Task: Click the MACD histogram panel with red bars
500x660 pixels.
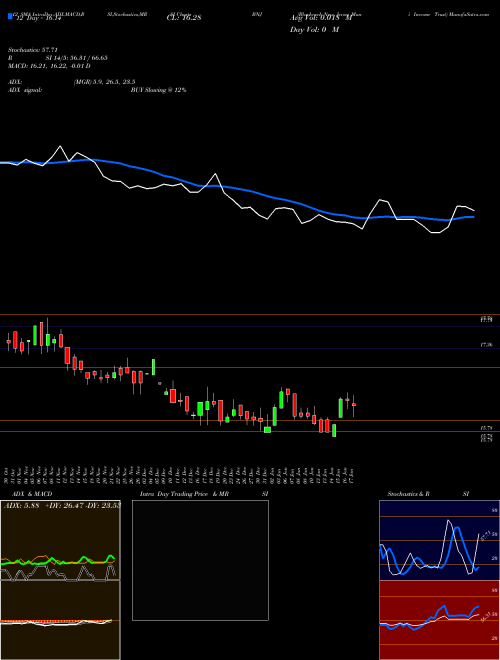Action: [60, 620]
